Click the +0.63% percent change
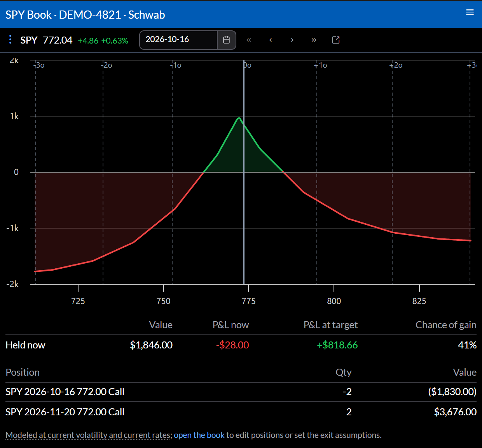Image resolution: width=482 pixels, height=448 pixels. pos(115,41)
